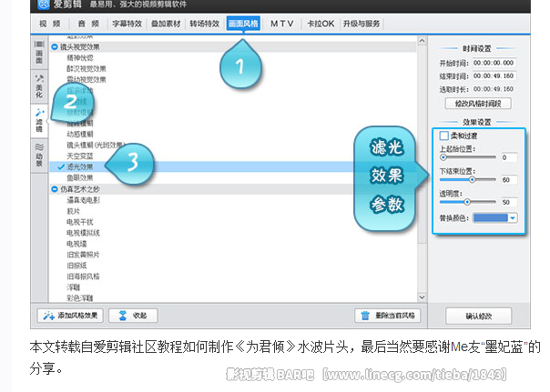Switch to the 视频 tab
The height and width of the screenshot is (392, 550).
pyautogui.click(x=50, y=24)
